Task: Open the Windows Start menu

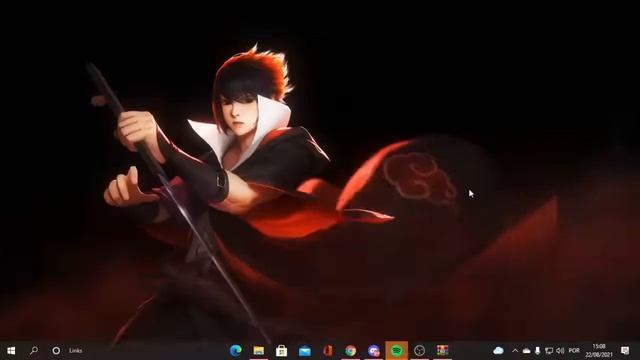Action: pos(11,351)
